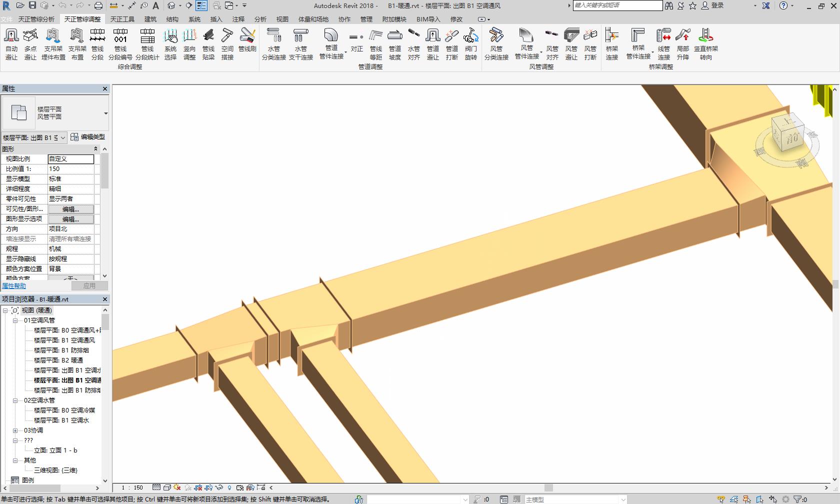
Task: Click the 水管分类连接 pipe connection icon
Action: tap(273, 44)
